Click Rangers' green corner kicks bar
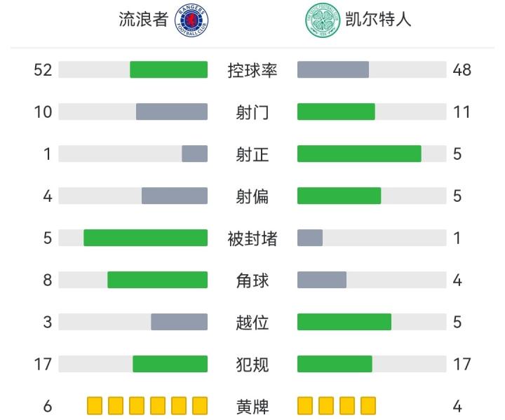Image resolution: width=505 pixels, height=420 pixels. (x=157, y=280)
